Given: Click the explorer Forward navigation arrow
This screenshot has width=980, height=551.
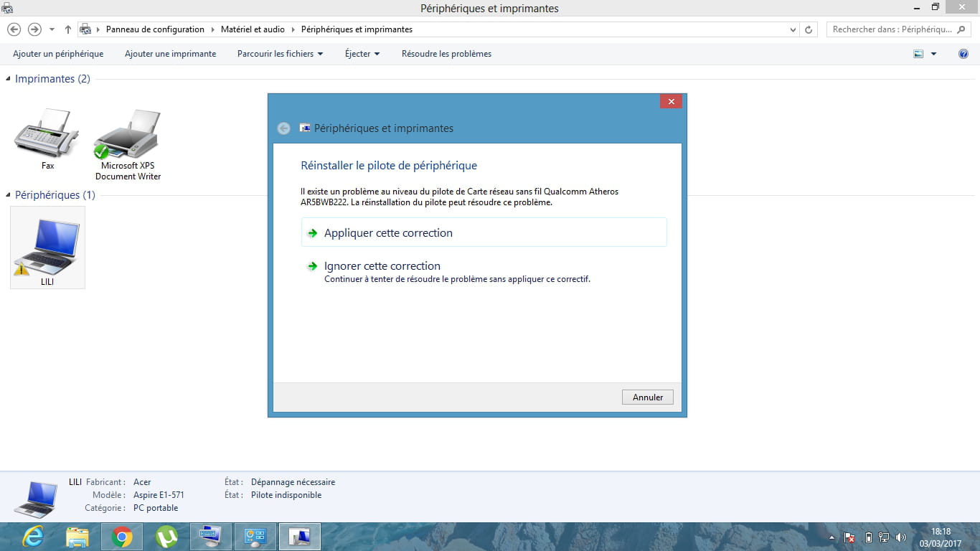Looking at the screenshot, I should (x=34, y=29).
